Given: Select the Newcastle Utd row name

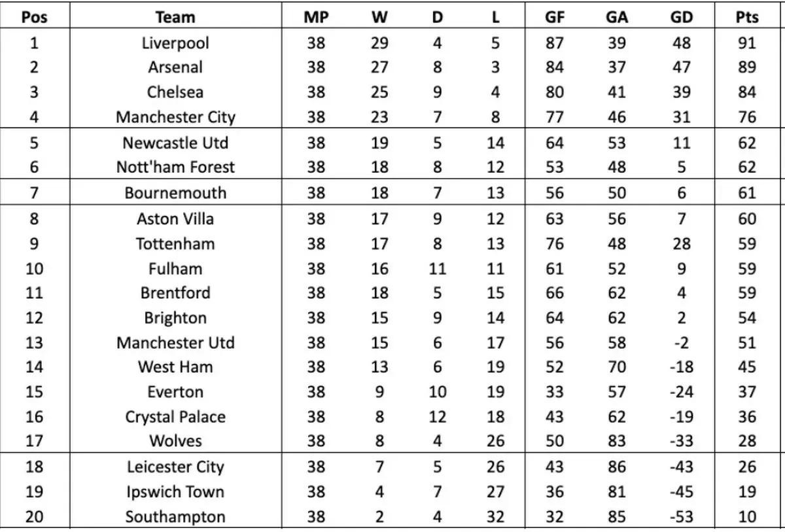Looking at the screenshot, I should pyautogui.click(x=175, y=143).
